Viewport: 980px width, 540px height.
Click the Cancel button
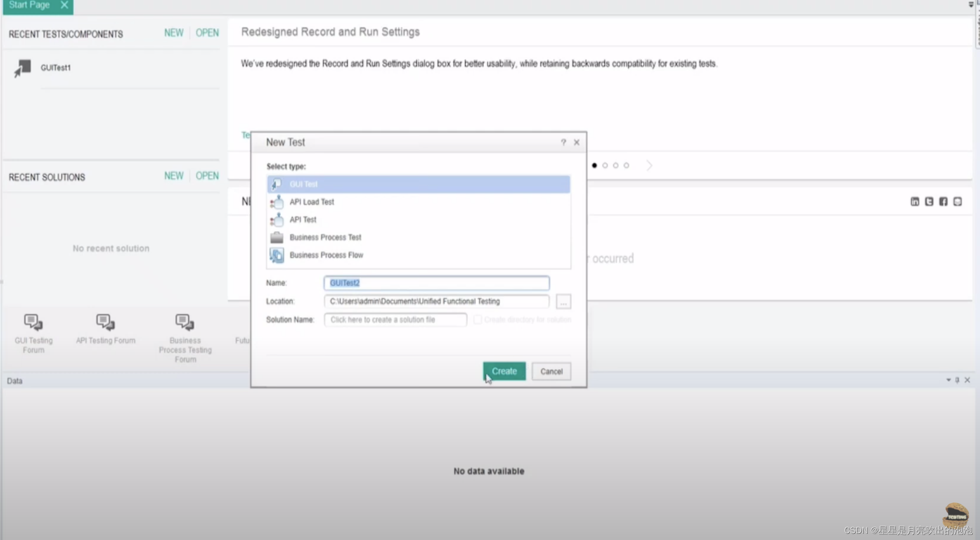551,371
